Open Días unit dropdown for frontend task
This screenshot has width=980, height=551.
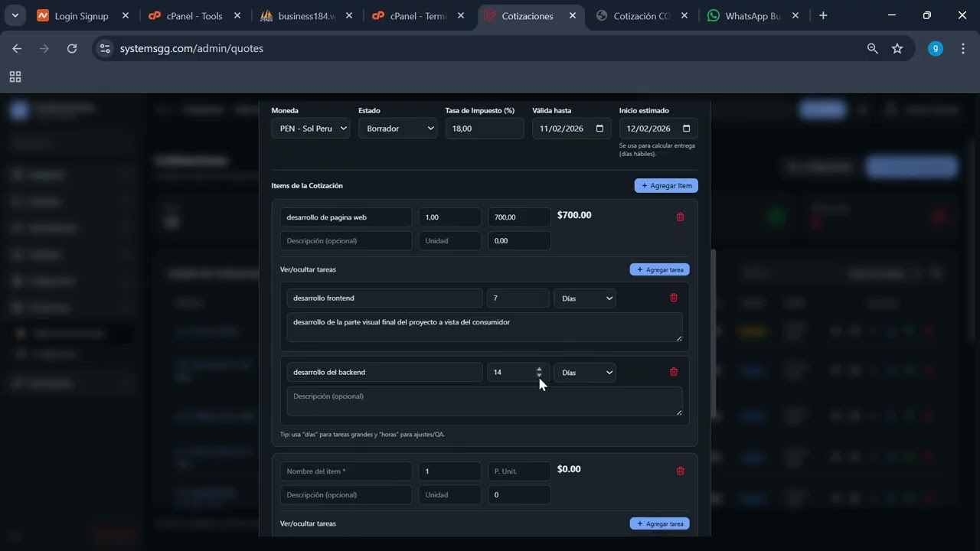click(x=585, y=298)
